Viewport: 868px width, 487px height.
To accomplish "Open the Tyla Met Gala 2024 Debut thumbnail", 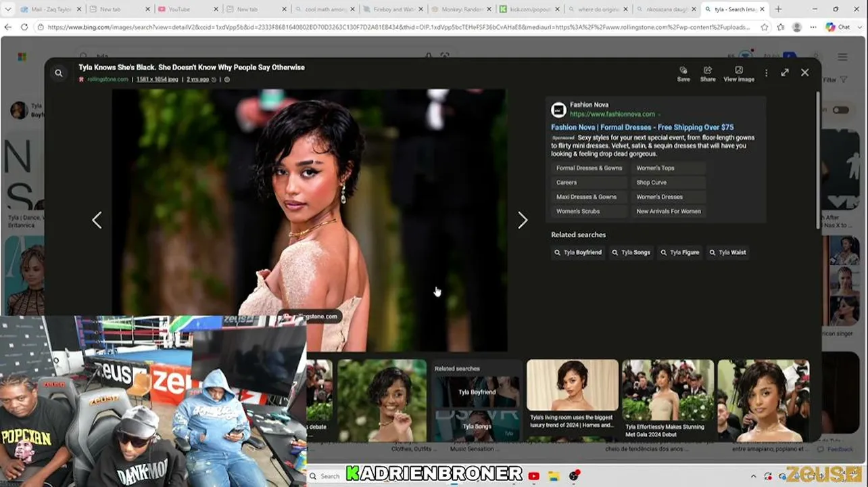I will 667,400.
